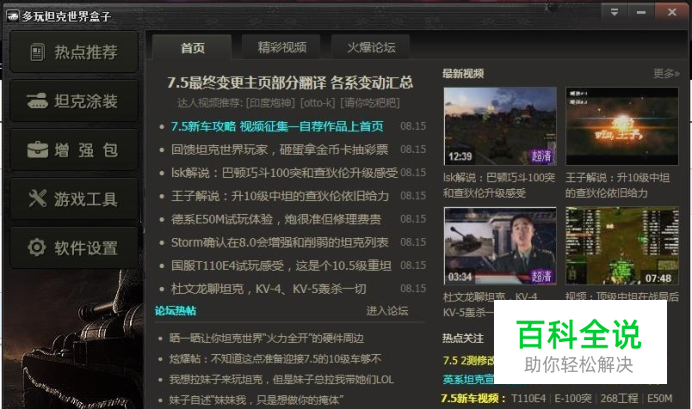692x409 pixels.
Task: Open news item 7.5新车攻略 视频征集
Action: (x=277, y=127)
